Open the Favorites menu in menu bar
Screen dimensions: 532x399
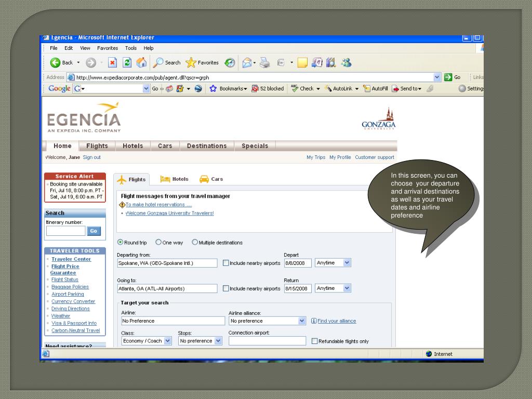pos(108,48)
